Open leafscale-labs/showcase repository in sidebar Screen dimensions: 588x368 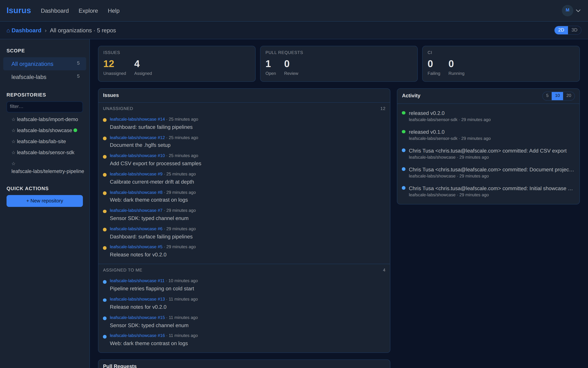click(45, 130)
